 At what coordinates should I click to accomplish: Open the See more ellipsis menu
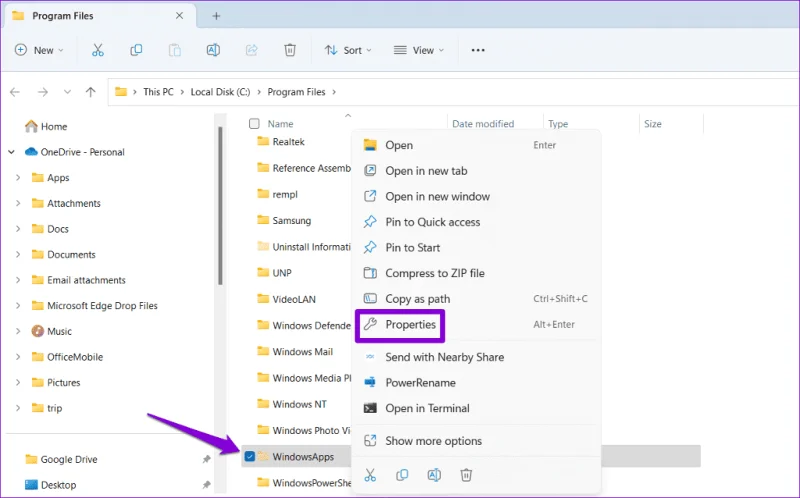[478, 50]
